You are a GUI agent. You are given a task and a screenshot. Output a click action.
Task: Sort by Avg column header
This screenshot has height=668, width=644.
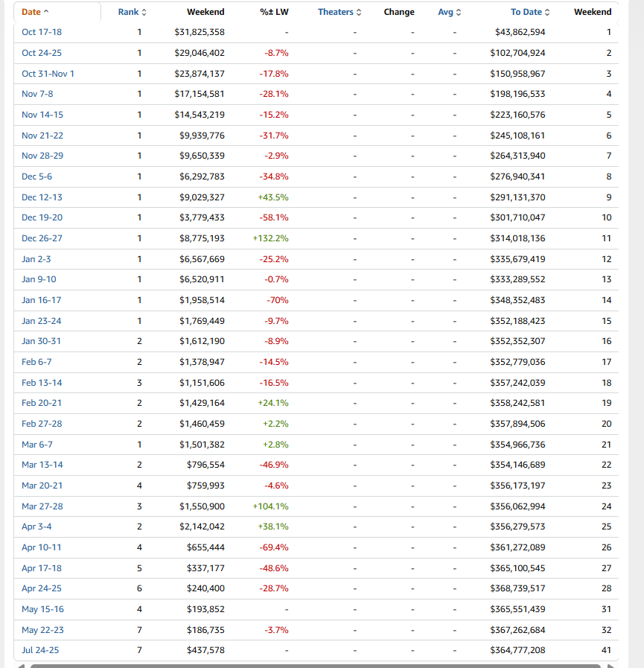tap(445, 12)
